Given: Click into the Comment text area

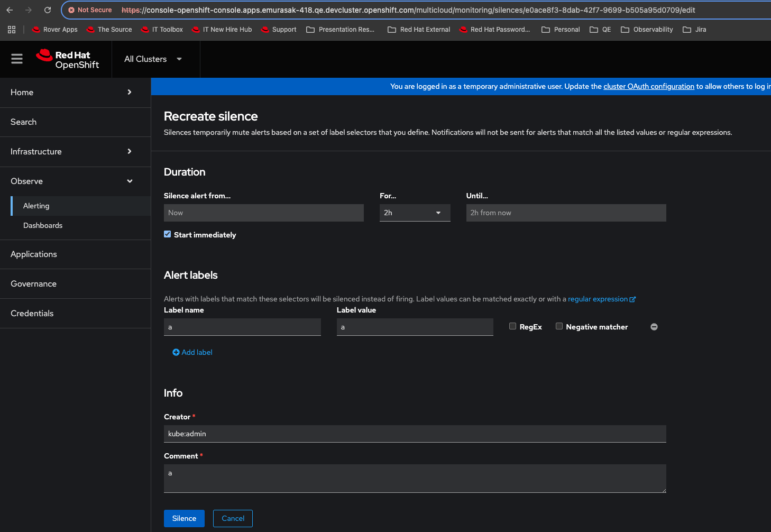Looking at the screenshot, I should tap(415, 479).
